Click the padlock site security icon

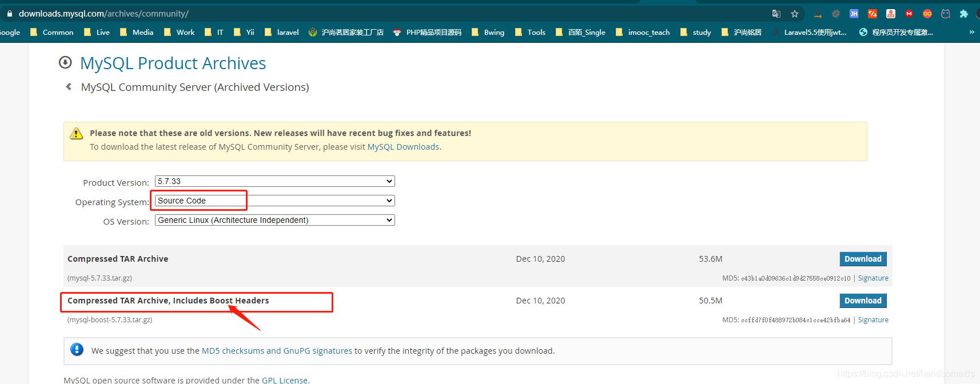[x=10, y=13]
